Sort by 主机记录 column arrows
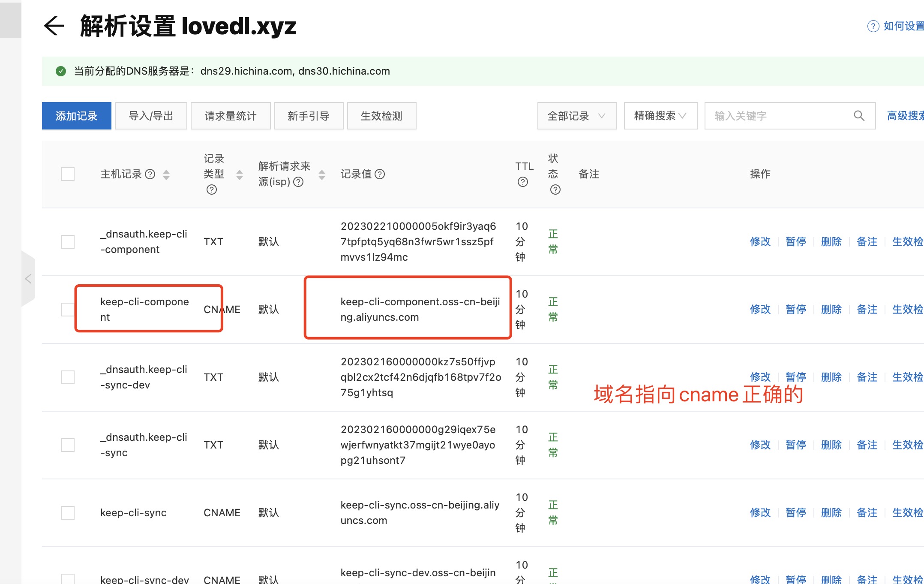 tap(166, 175)
